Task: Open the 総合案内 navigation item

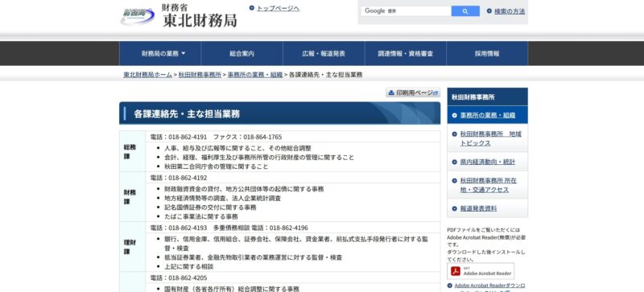Action: coord(242,53)
